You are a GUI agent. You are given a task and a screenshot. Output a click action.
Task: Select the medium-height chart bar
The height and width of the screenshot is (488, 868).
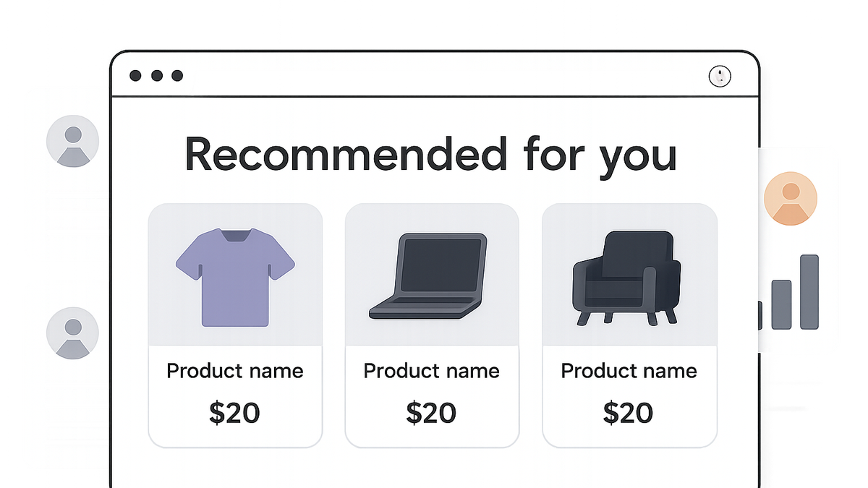(x=781, y=305)
